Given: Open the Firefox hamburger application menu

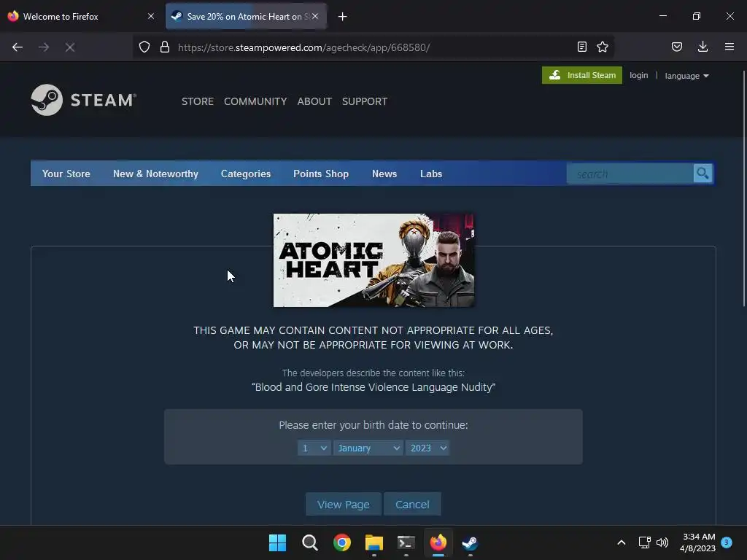Looking at the screenshot, I should (x=729, y=47).
